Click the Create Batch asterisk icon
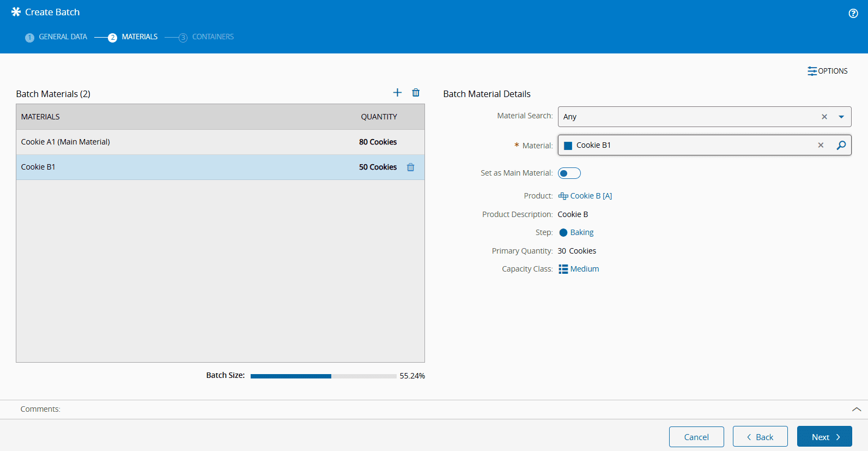The image size is (868, 451). click(x=16, y=12)
